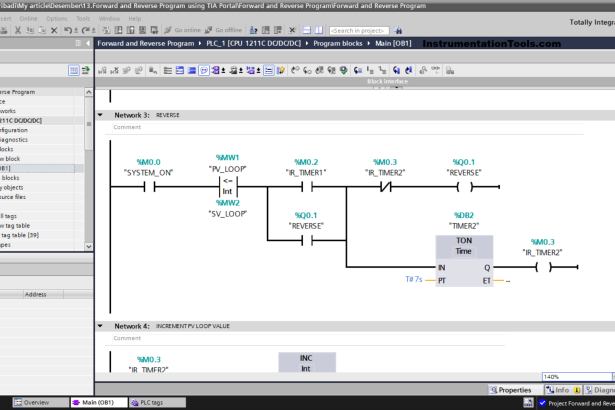
Task: Open the Help menu
Action: tap(135, 18)
